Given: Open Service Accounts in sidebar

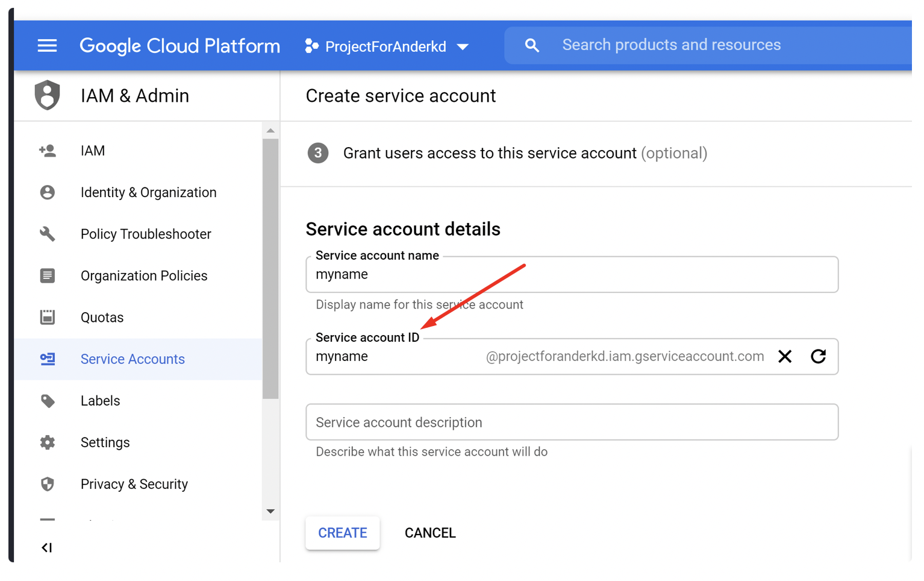Looking at the screenshot, I should coord(133,359).
